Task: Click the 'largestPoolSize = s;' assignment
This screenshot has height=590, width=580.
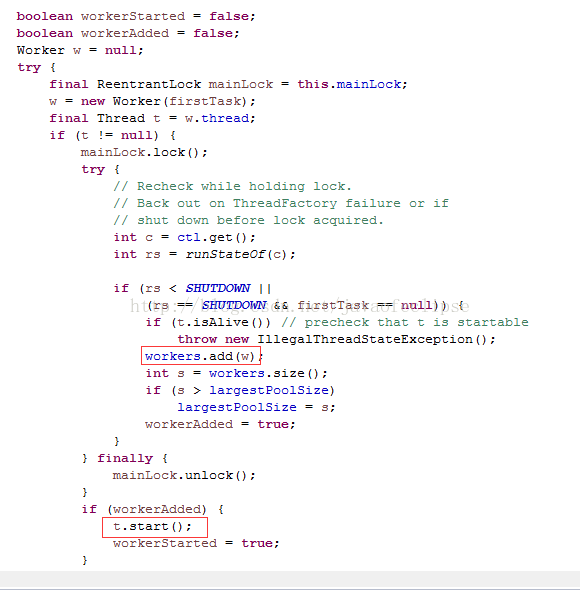Action: (x=256, y=407)
